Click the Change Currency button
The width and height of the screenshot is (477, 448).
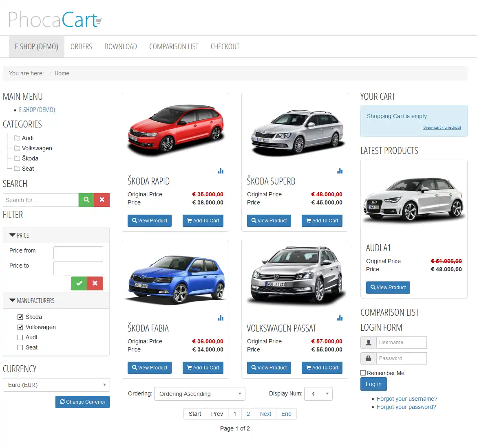tap(82, 402)
